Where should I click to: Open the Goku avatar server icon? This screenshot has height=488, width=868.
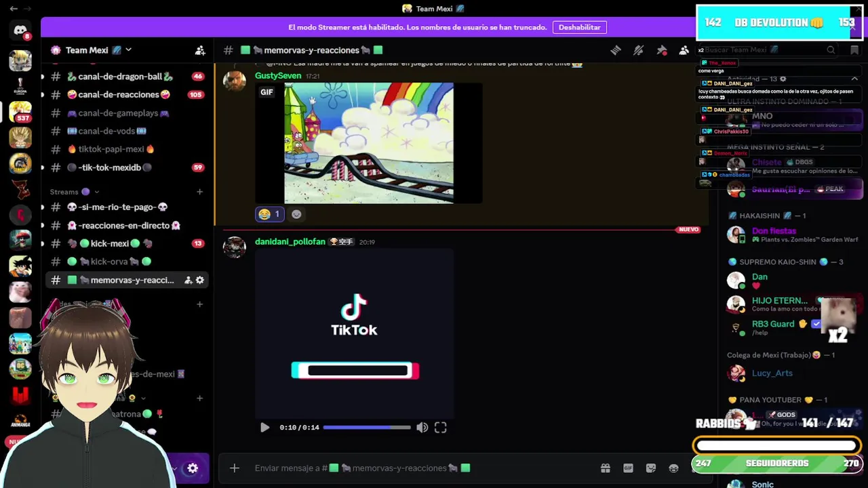[20, 266]
